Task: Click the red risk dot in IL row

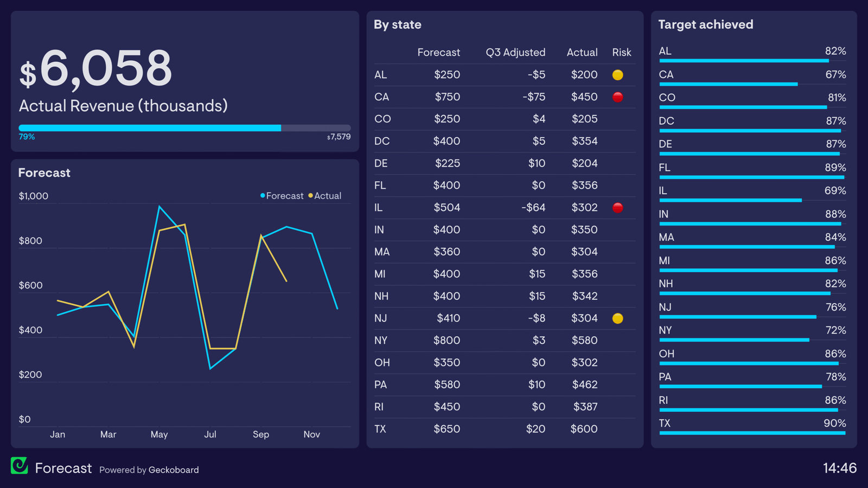Action: tap(617, 208)
